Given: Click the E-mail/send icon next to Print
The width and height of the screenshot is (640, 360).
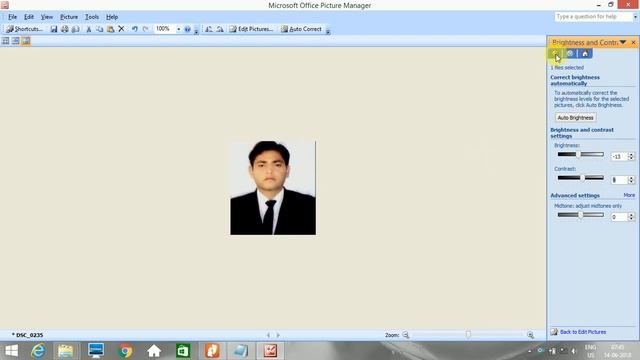Looking at the screenshot, I should [x=76, y=29].
